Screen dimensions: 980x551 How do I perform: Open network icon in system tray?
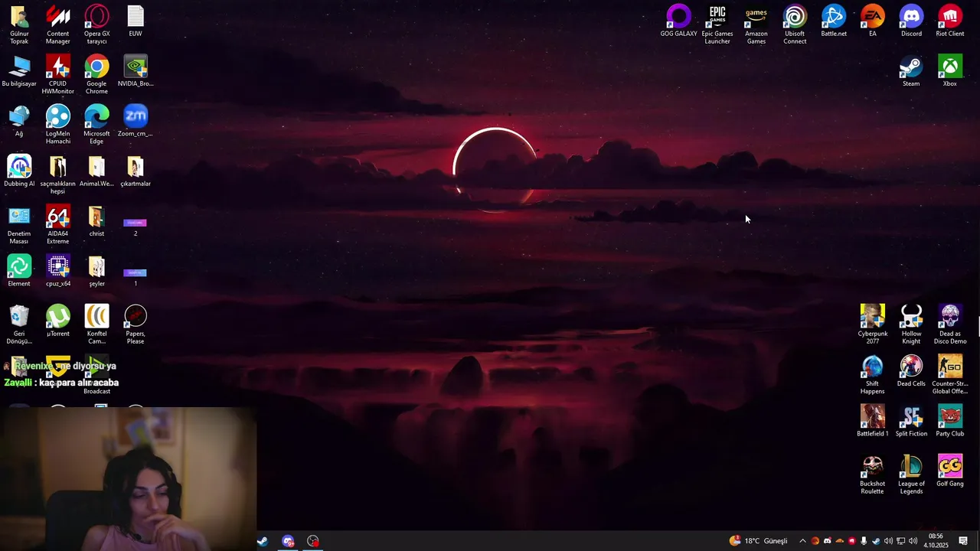900,541
